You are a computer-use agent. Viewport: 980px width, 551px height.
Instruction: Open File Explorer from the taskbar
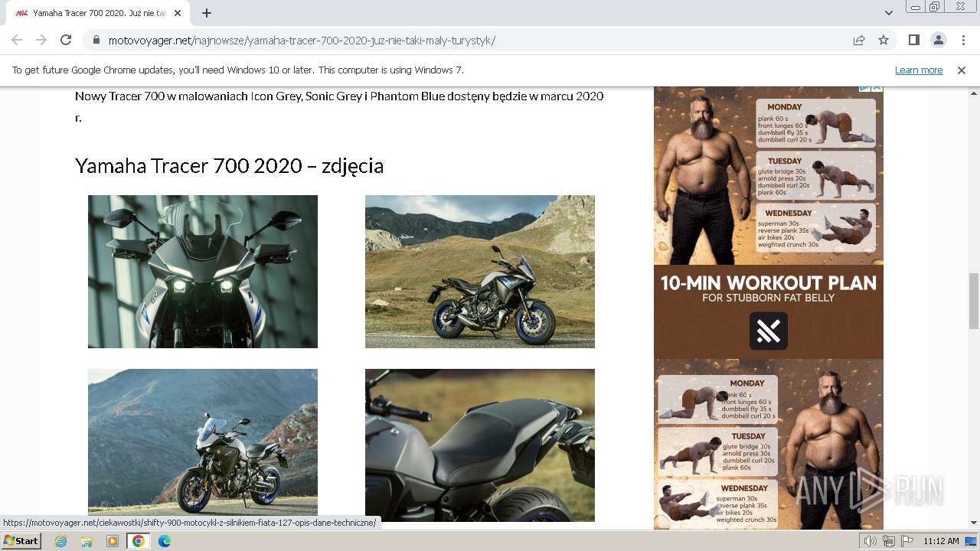(x=87, y=541)
